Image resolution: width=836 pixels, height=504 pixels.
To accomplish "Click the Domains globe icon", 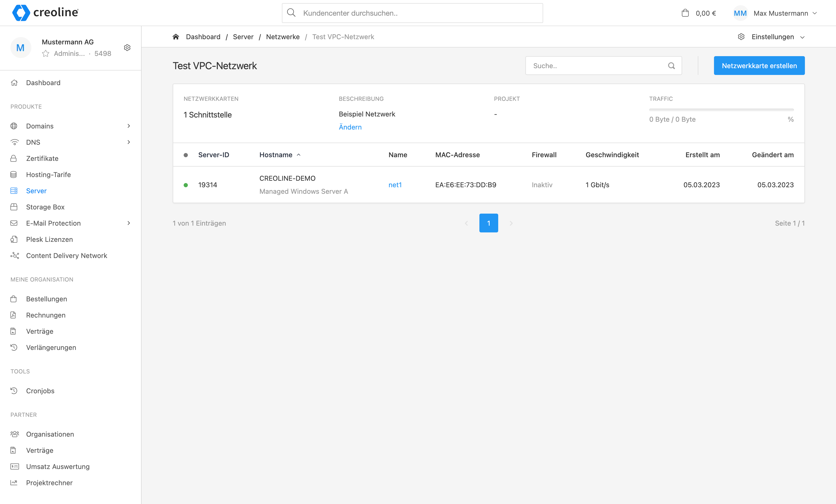I will (14, 126).
